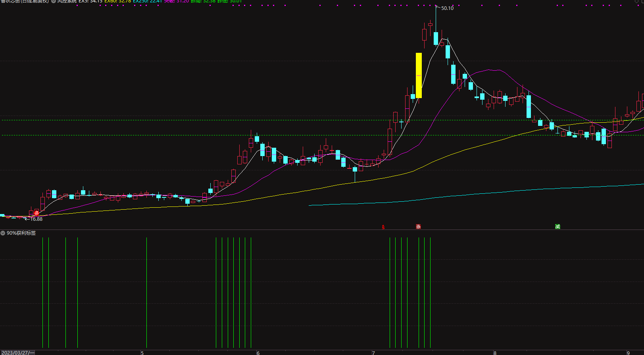This screenshot has width=644, height=355.
Task: Click the month 6 axis label
Action: [258, 353]
